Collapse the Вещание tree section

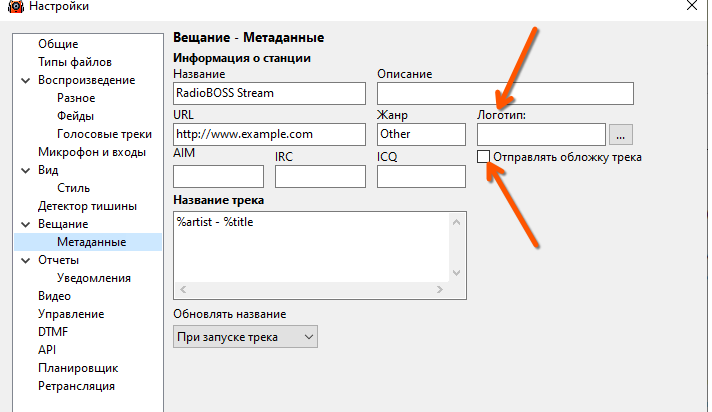coord(25,224)
